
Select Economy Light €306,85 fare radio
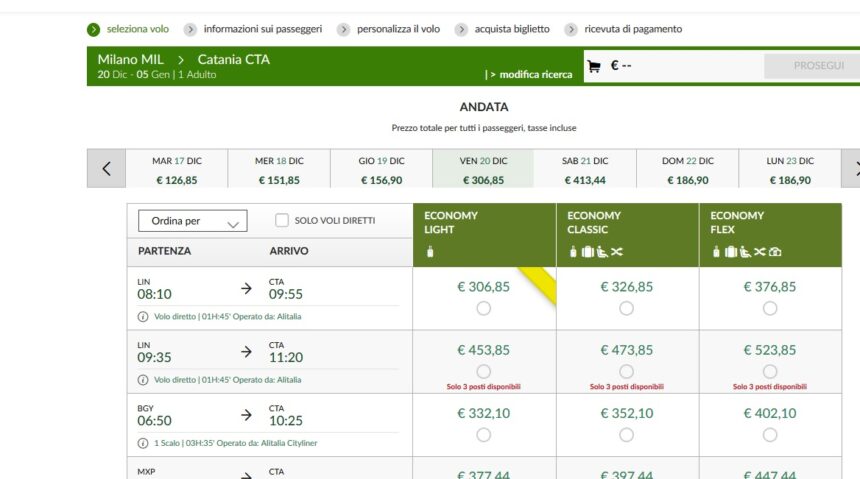click(x=484, y=308)
